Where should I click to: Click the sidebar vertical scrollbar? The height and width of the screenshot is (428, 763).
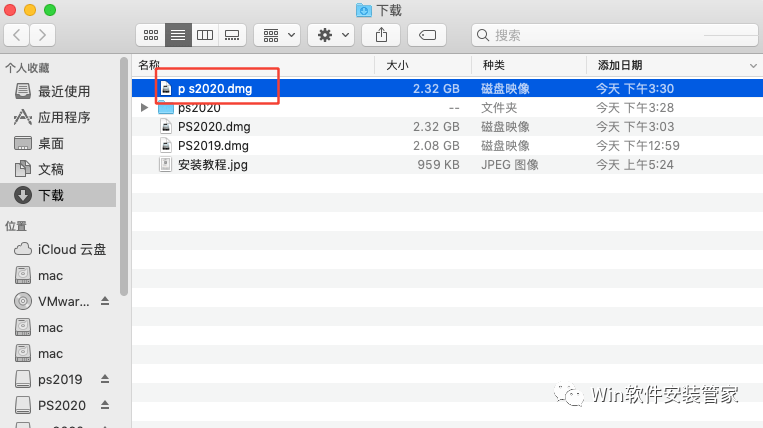(x=124, y=178)
